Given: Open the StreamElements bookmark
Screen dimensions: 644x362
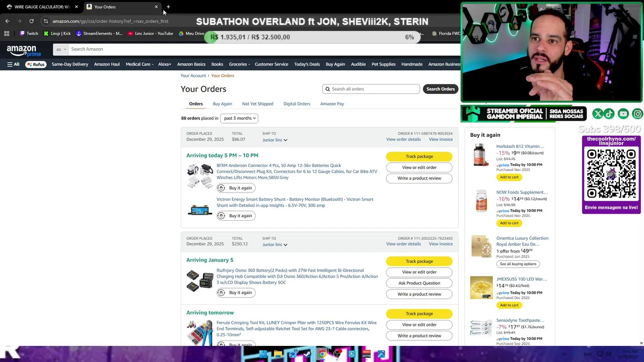Looking at the screenshot, I should click(x=99, y=34).
